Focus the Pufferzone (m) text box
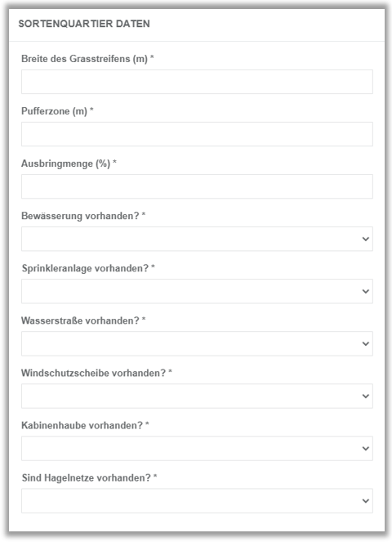The width and height of the screenshot is (392, 542). 197,134
